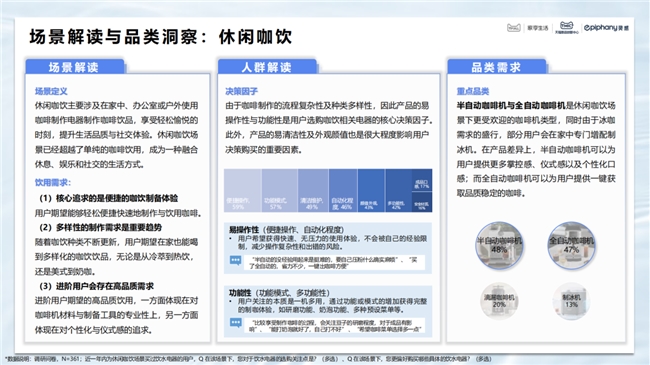Image resolution: width=650 pixels, height=365 pixels.
Task: Select the 半自动咖啡机 48% circle image
Action: click(499, 246)
